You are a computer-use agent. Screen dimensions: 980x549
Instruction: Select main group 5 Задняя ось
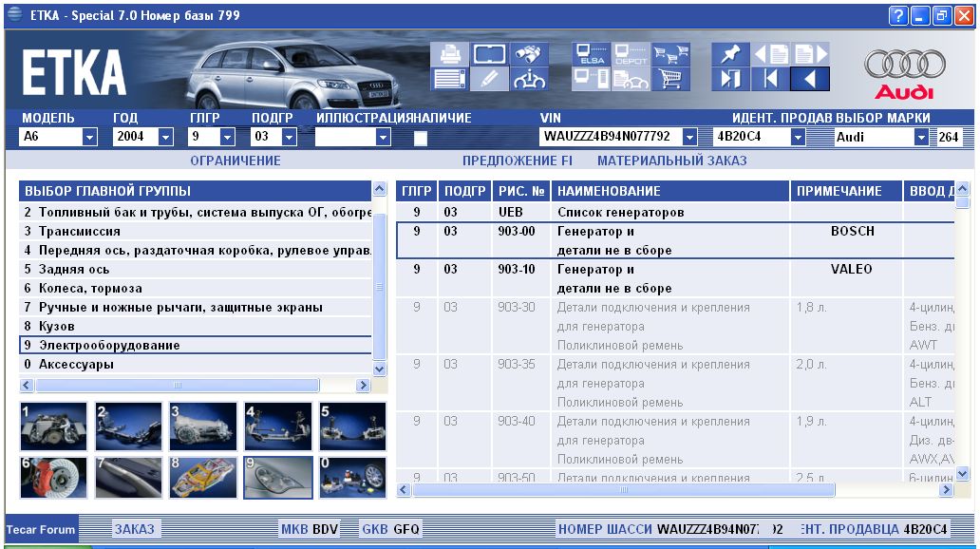pyautogui.click(x=196, y=270)
